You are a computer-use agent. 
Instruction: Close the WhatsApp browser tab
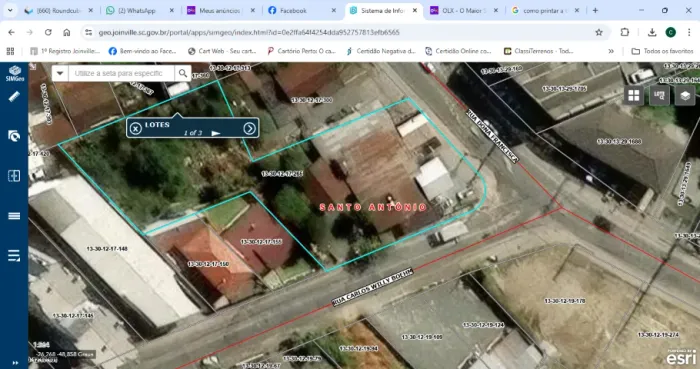(x=171, y=10)
